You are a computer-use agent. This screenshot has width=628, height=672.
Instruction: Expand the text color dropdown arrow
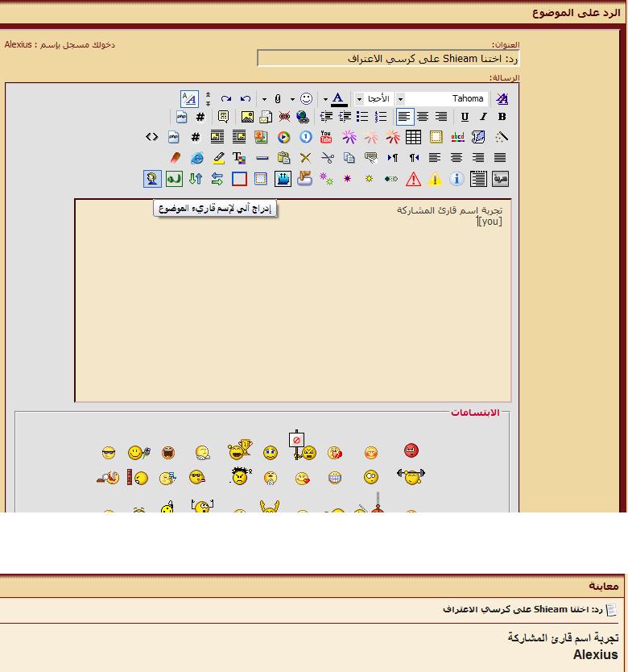click(x=326, y=99)
